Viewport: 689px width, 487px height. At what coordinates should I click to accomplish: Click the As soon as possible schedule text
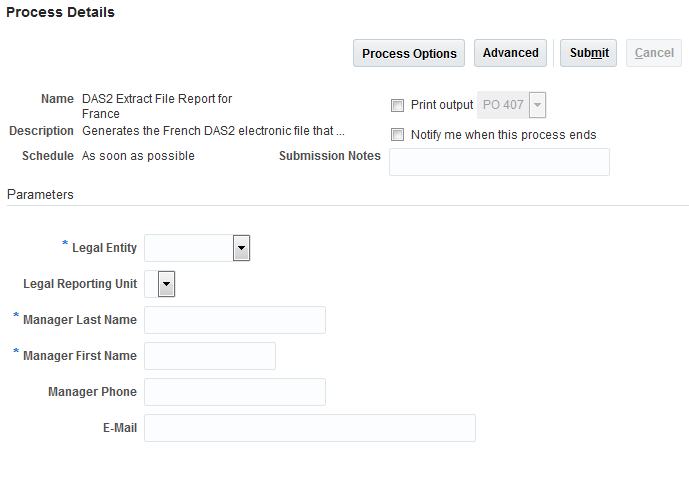coord(138,156)
